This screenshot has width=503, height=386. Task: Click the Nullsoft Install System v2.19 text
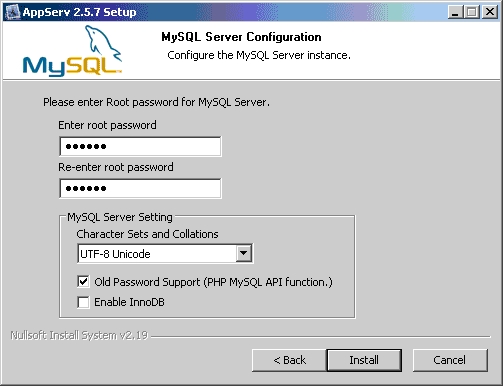pyautogui.click(x=79, y=335)
